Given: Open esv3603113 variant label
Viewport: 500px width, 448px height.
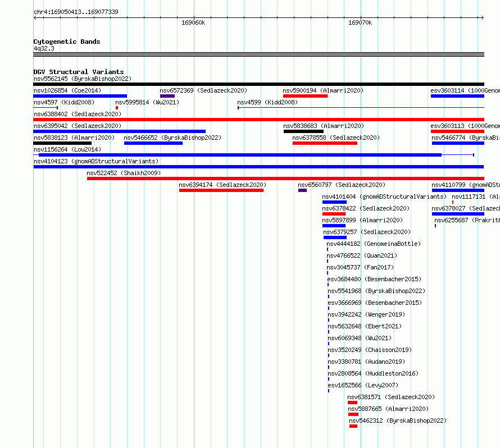Looking at the screenshot, I should 465,126.
